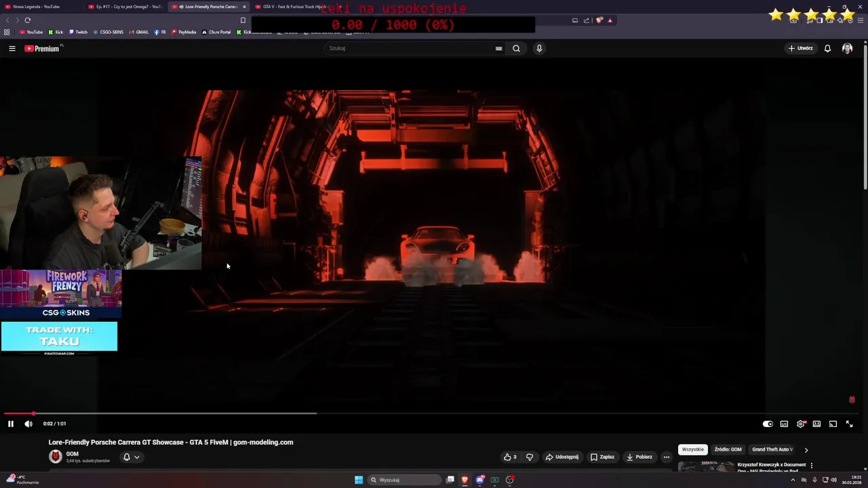Open Brave Rewards triangle icon
This screenshot has width=868, height=488.
pyautogui.click(x=610, y=20)
